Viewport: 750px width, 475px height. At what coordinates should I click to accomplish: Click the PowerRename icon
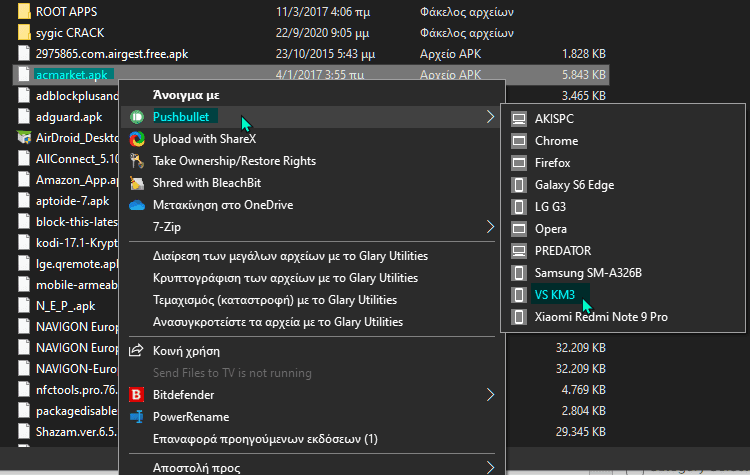pos(137,417)
